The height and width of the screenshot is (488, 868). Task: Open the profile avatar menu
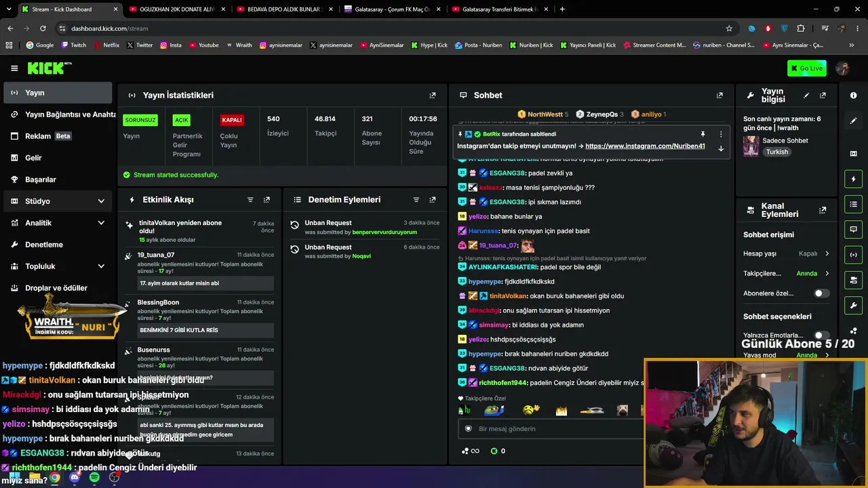coord(843,68)
